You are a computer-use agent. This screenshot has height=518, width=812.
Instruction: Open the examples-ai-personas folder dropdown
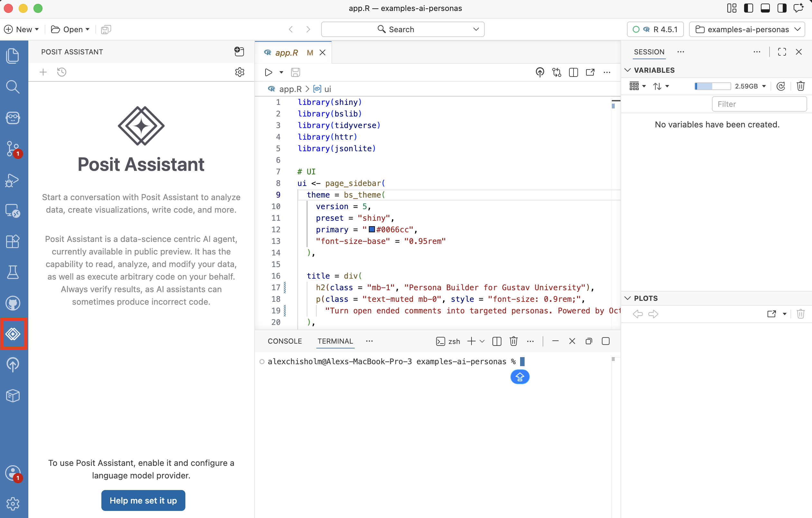coord(747,29)
